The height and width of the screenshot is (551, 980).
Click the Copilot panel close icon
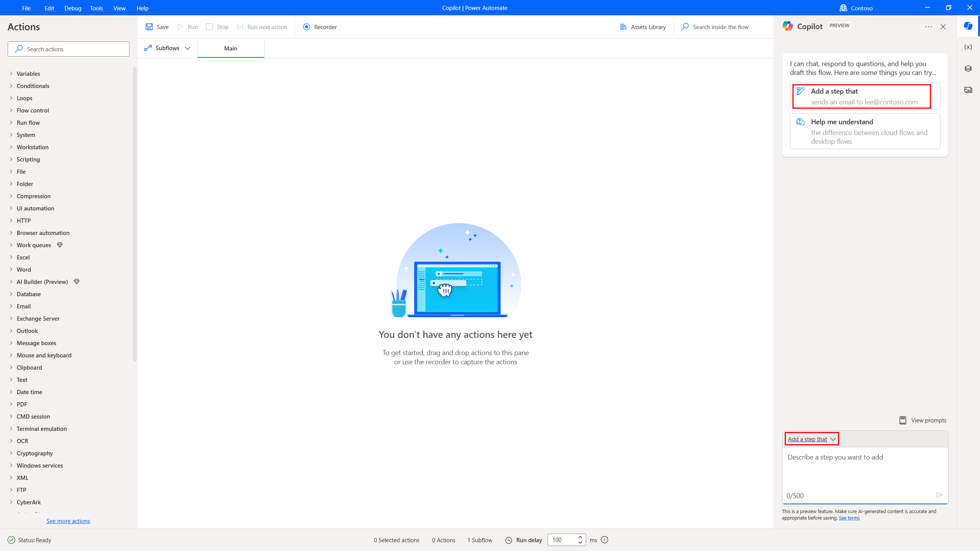(x=943, y=27)
